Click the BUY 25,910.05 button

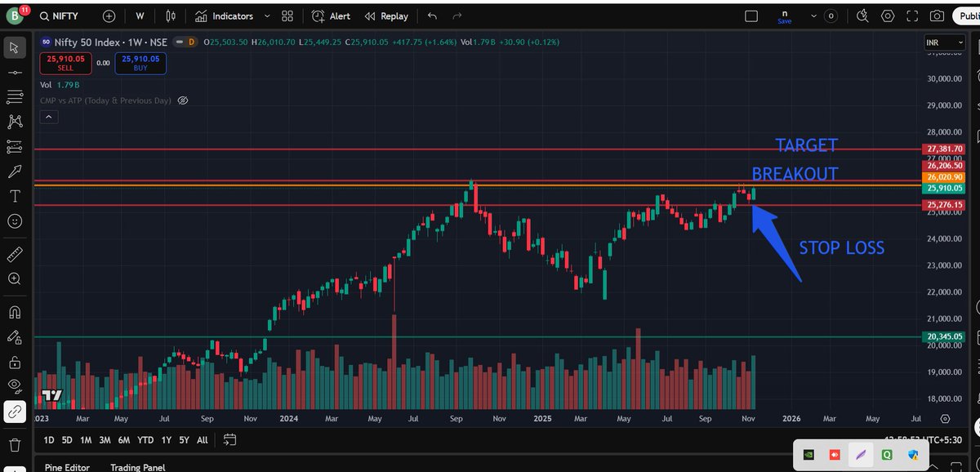coord(140,63)
